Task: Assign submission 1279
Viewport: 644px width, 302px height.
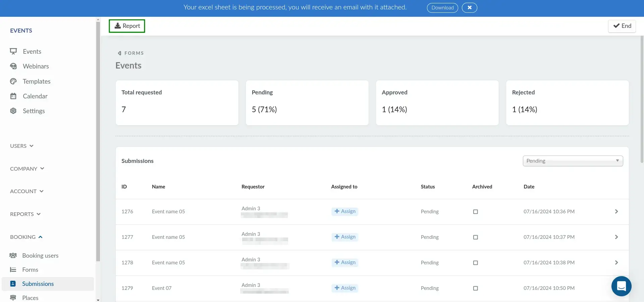Action: 345,288
